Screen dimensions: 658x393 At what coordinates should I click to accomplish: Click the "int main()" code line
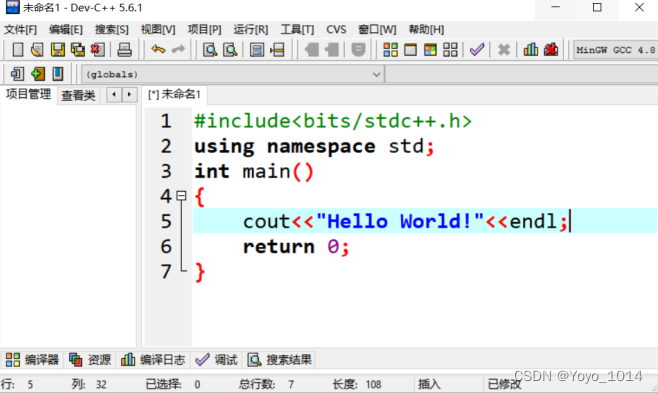pyautogui.click(x=254, y=172)
